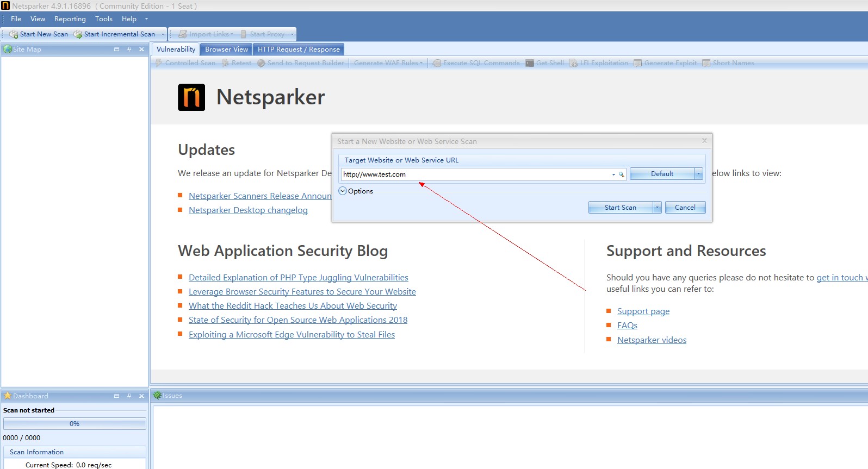Pin the Site Map panel
The height and width of the screenshot is (469, 868).
[129, 49]
